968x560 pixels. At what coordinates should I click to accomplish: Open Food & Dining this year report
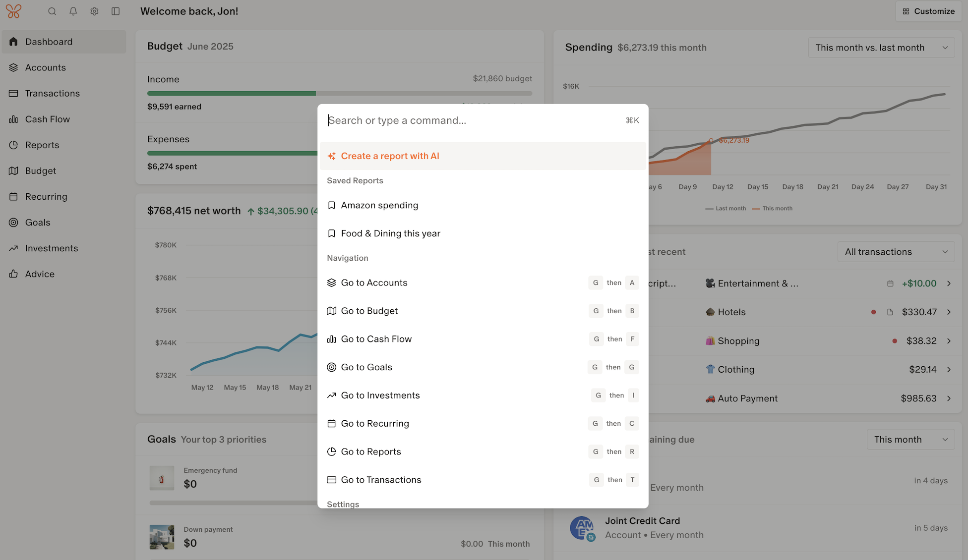[x=390, y=233]
